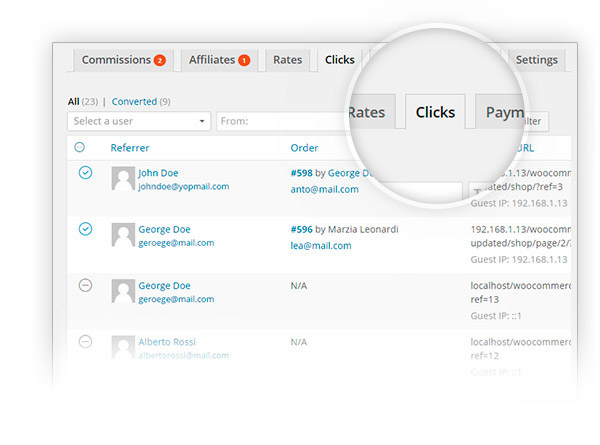Sort by Referrer column
This screenshot has width=600, height=445.
130,148
